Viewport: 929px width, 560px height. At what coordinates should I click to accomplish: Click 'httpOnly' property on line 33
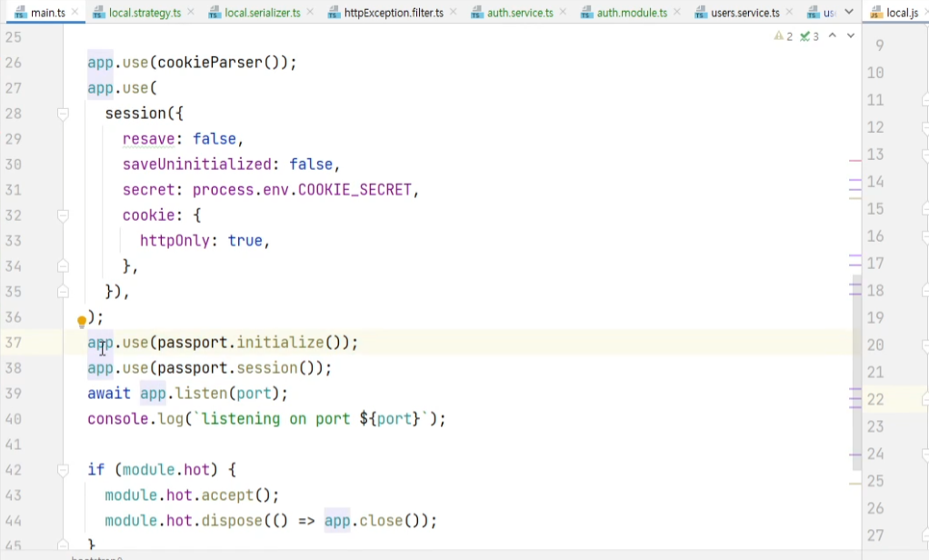point(175,241)
